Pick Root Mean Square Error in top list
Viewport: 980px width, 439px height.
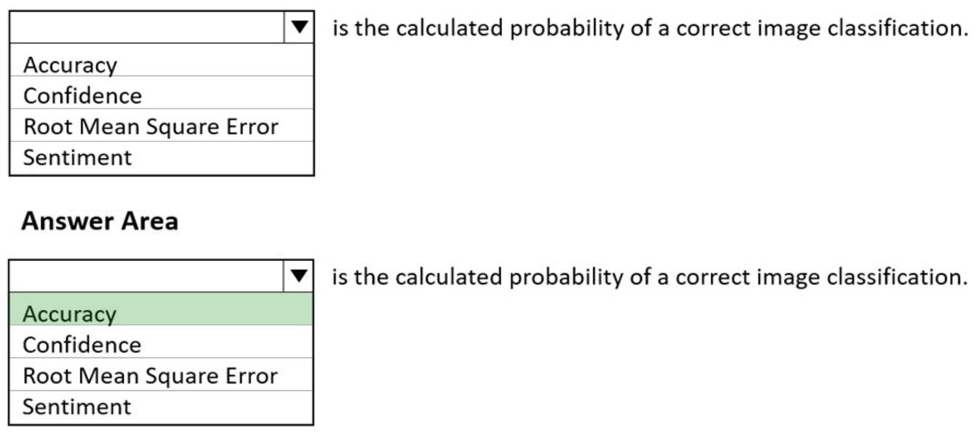(x=150, y=127)
